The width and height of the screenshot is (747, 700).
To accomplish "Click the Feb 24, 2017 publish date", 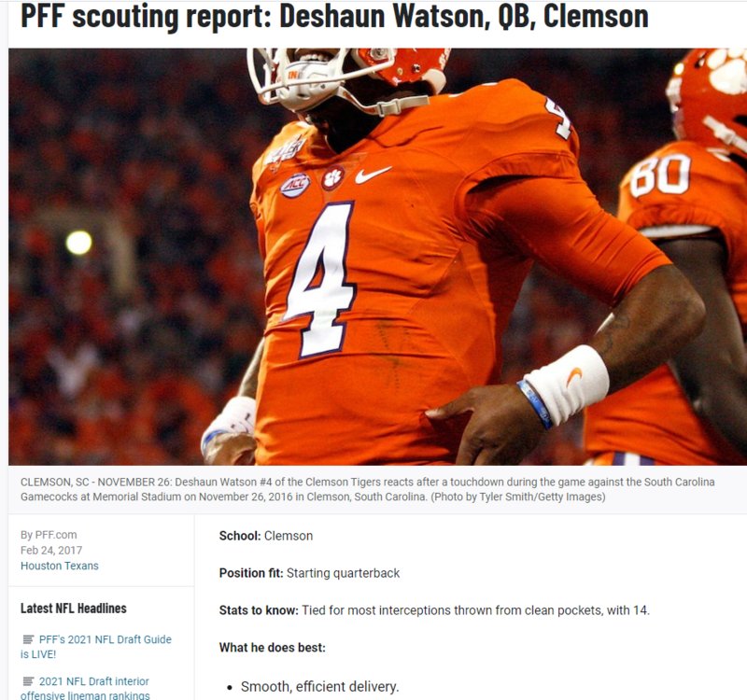I will click(51, 550).
